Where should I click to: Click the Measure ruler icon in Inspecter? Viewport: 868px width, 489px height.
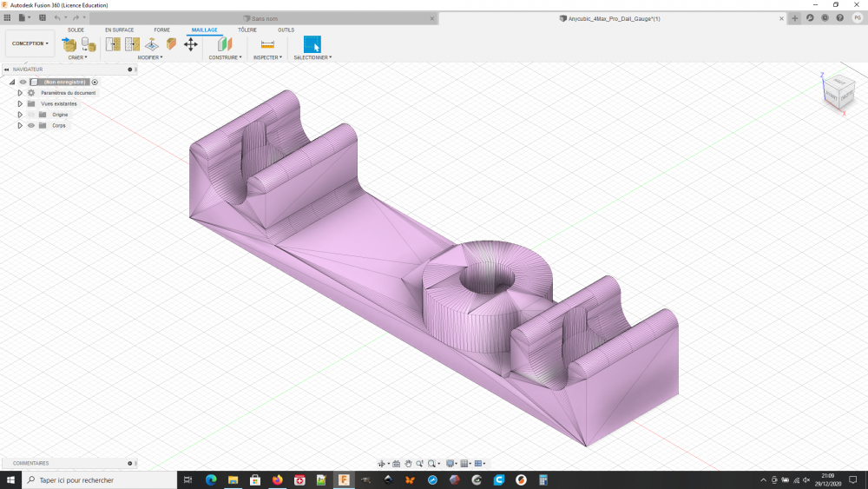tap(267, 43)
